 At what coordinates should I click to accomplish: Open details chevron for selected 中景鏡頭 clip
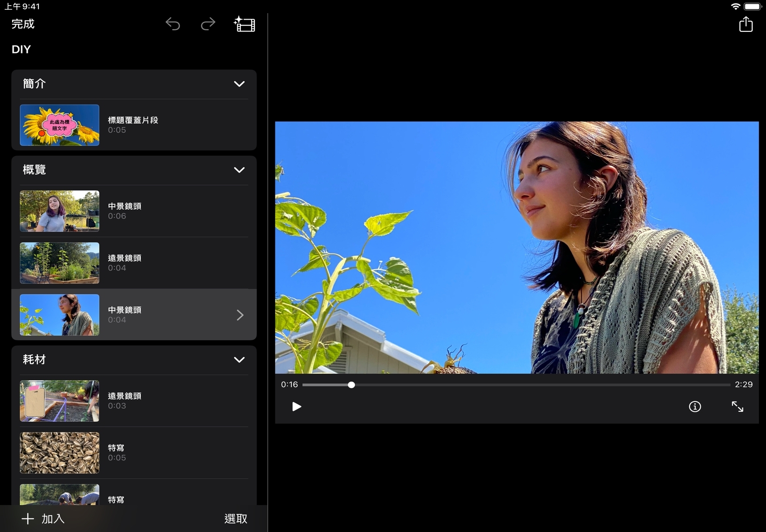tap(240, 315)
